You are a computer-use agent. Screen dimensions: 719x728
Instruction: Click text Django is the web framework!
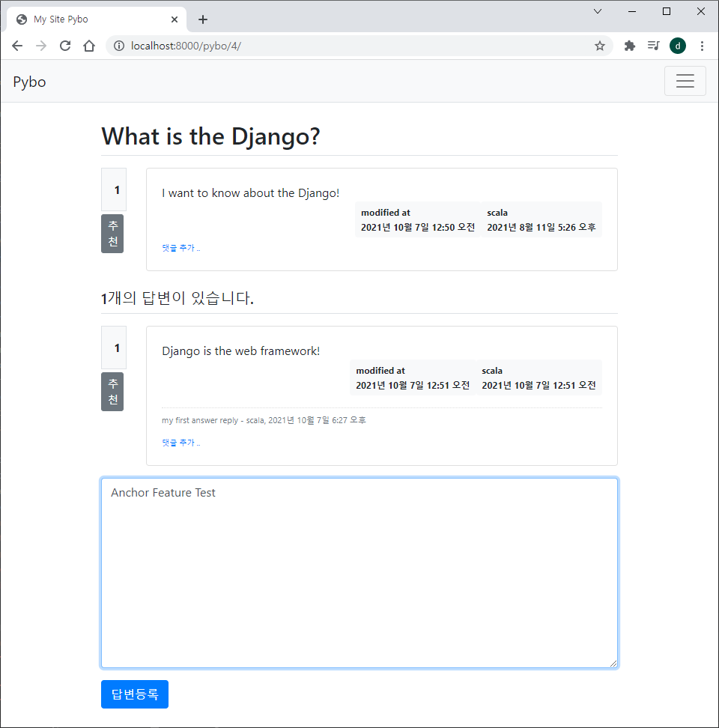(x=241, y=351)
